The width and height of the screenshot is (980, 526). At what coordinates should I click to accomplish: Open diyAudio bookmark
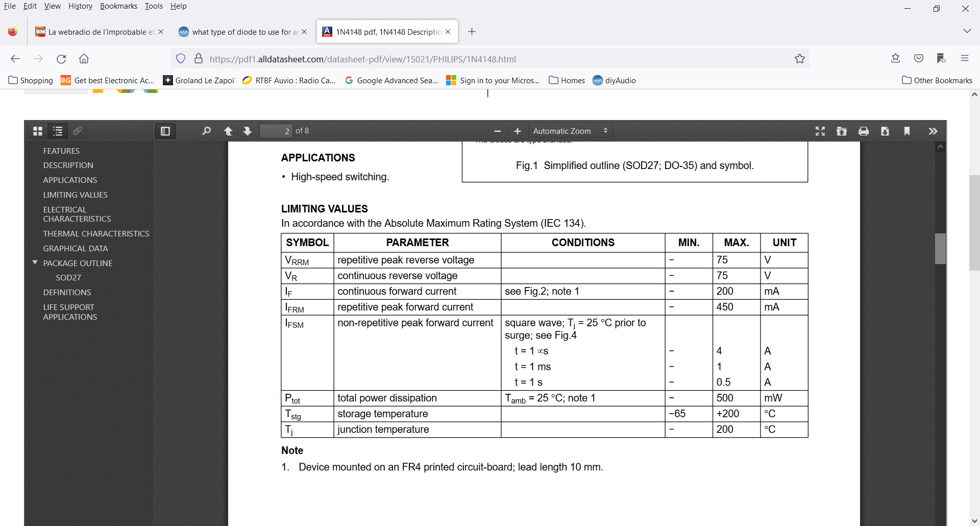pyautogui.click(x=615, y=80)
